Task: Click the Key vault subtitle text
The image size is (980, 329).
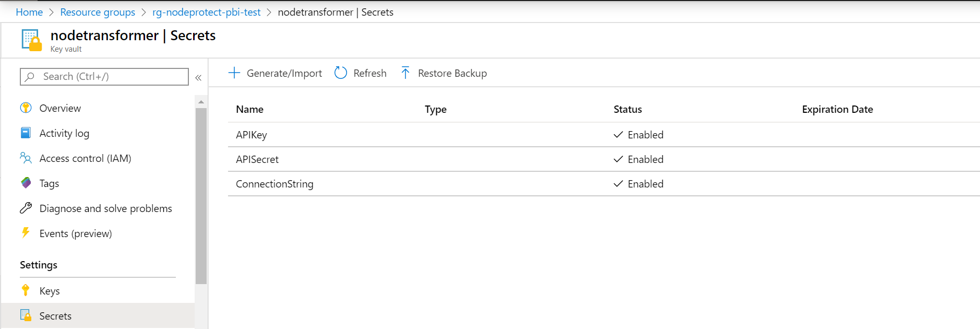Action: pos(66,49)
